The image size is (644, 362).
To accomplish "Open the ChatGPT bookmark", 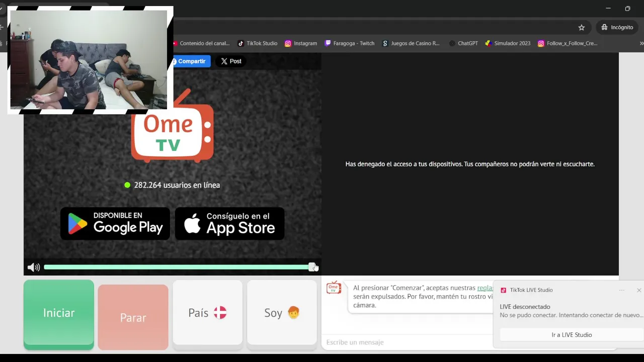I will click(x=463, y=43).
